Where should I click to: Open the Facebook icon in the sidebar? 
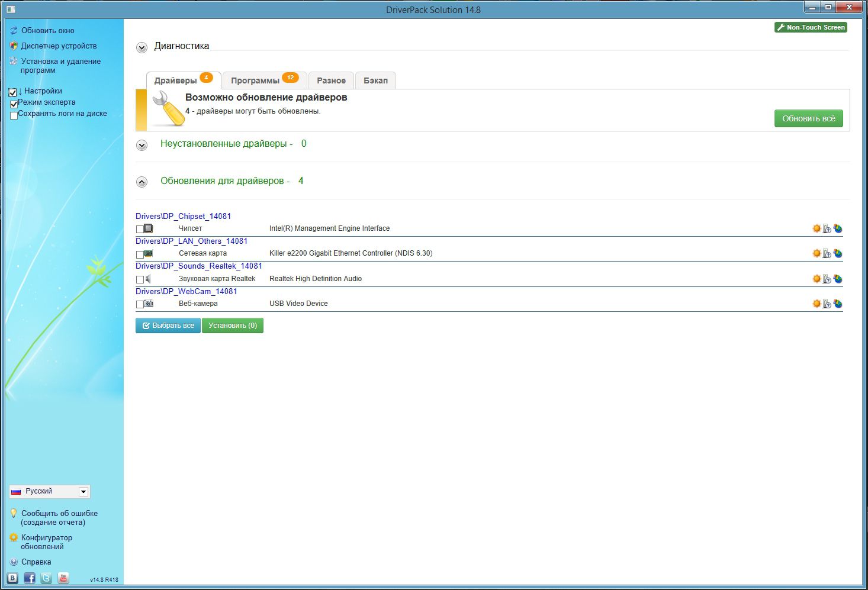pos(30,578)
